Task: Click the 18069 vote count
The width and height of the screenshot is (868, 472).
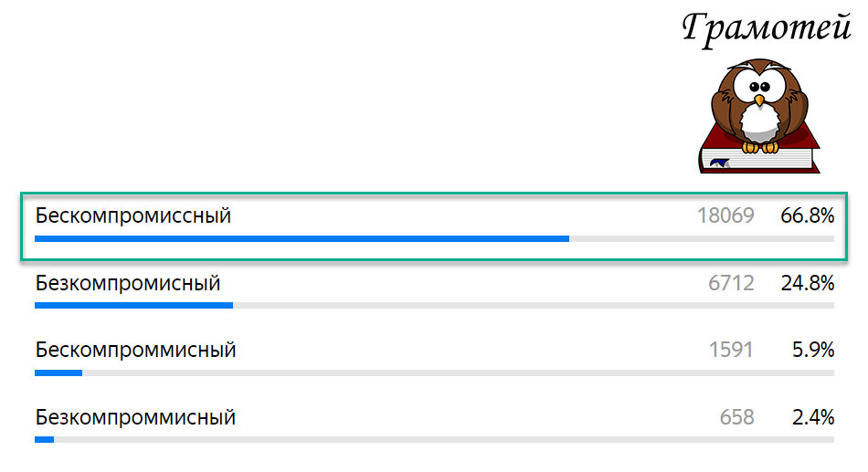Action: pyautogui.click(x=725, y=216)
